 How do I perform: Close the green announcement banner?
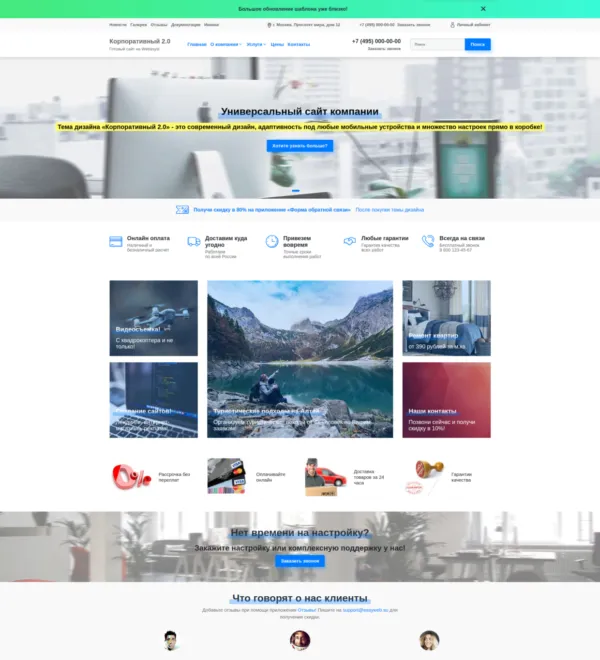pyautogui.click(x=483, y=9)
